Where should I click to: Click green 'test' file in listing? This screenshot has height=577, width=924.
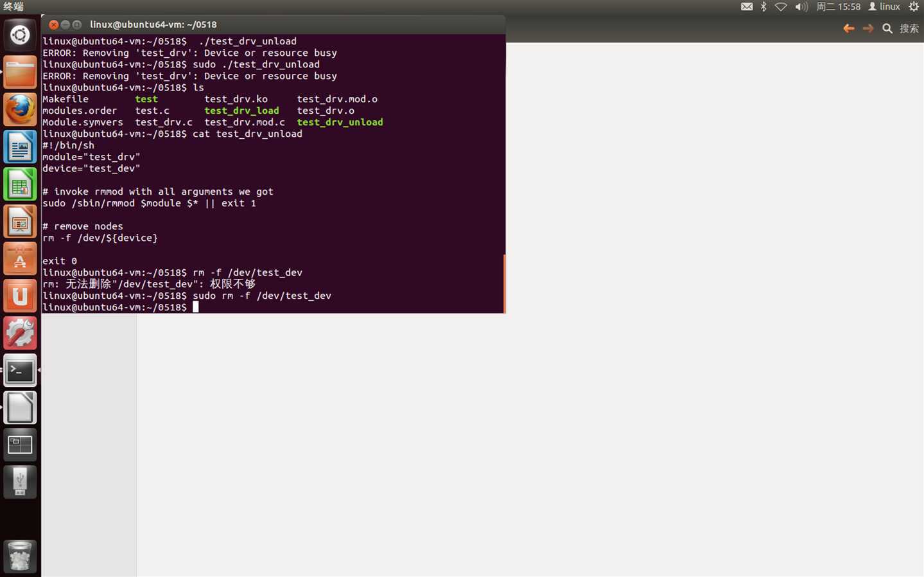coord(146,99)
